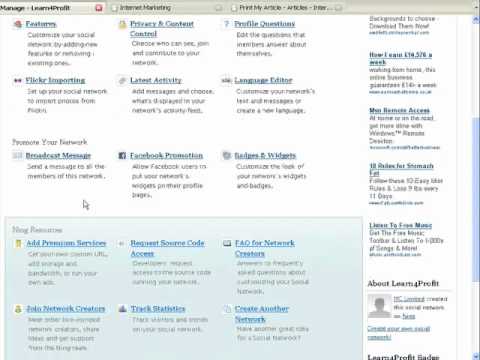Image resolution: width=480 pixels, height=360 pixels.
Task: Click the Flickr Importing dots icon
Action: [x=18, y=80]
